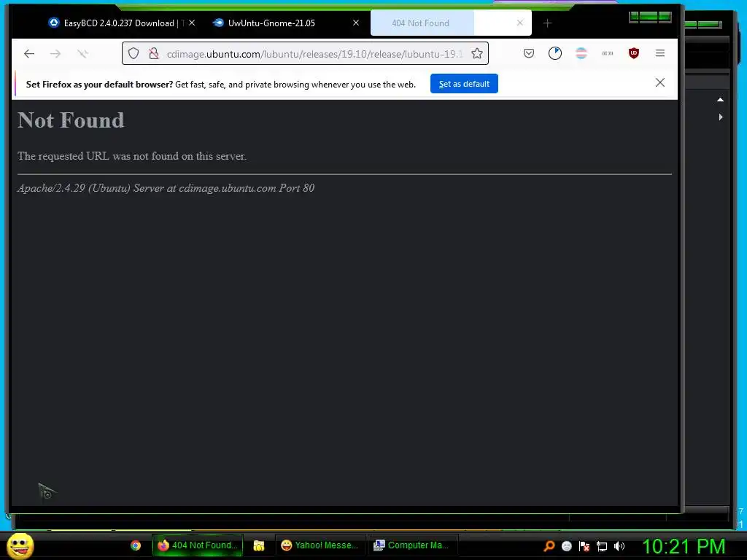Open the tracking protection shield icon

pyautogui.click(x=133, y=53)
